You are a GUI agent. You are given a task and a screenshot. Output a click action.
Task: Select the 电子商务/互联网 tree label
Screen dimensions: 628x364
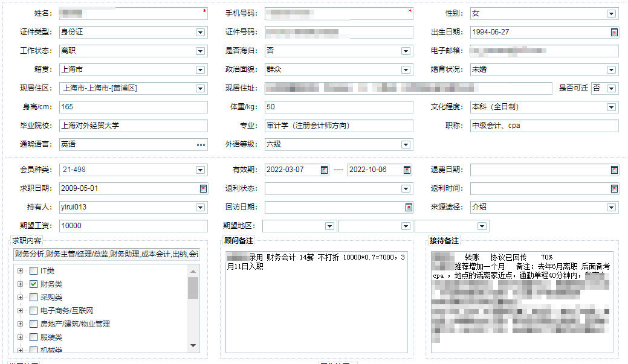coord(66,310)
